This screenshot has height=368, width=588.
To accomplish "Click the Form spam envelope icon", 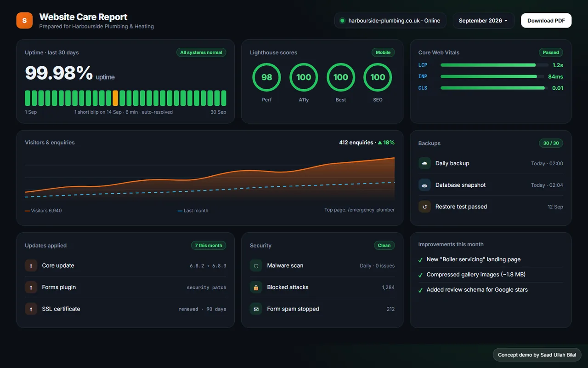I will [256, 309].
